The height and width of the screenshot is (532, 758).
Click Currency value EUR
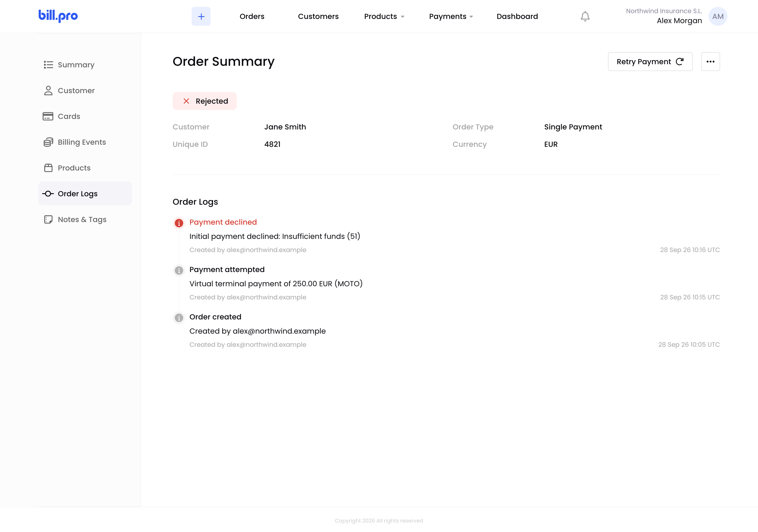click(x=551, y=144)
